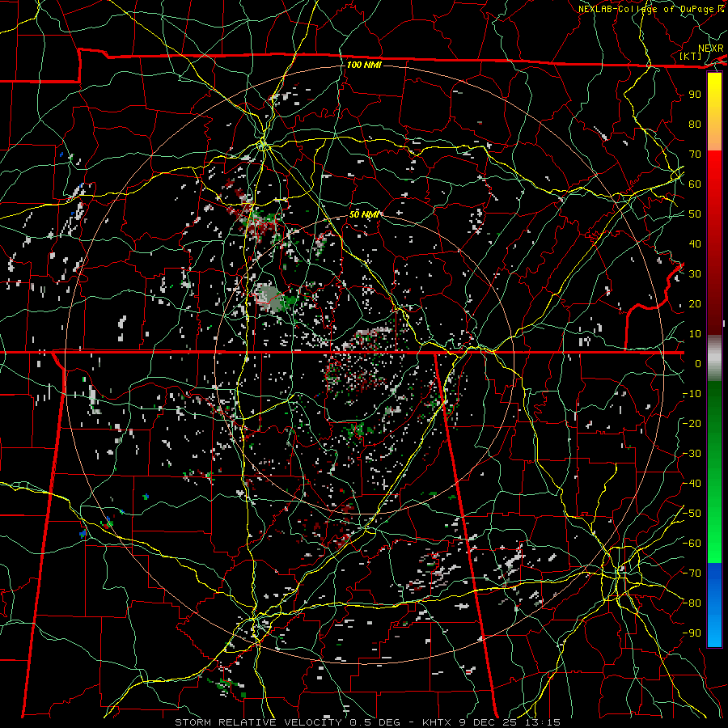Viewport: 728px width, 728px height.
Task: Click the -10 value on the velocity scale
Action: (692, 394)
